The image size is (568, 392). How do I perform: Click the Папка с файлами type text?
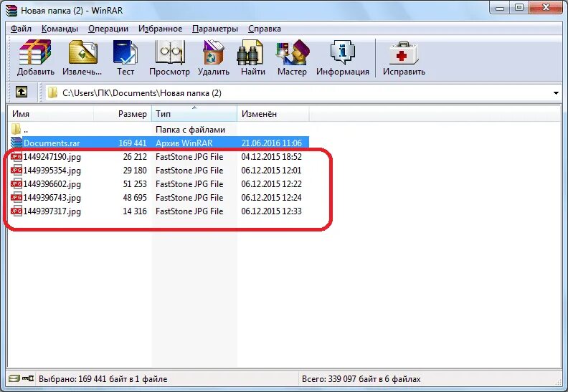tap(190, 130)
